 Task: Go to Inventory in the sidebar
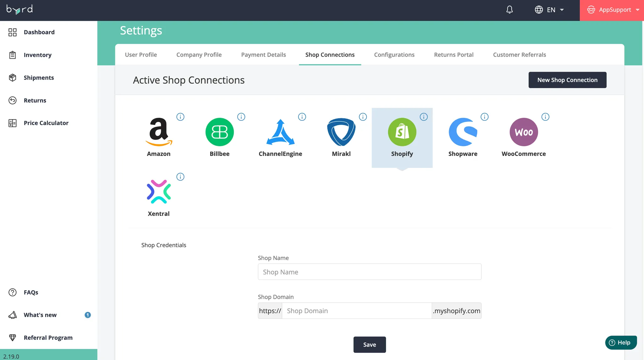coord(37,55)
